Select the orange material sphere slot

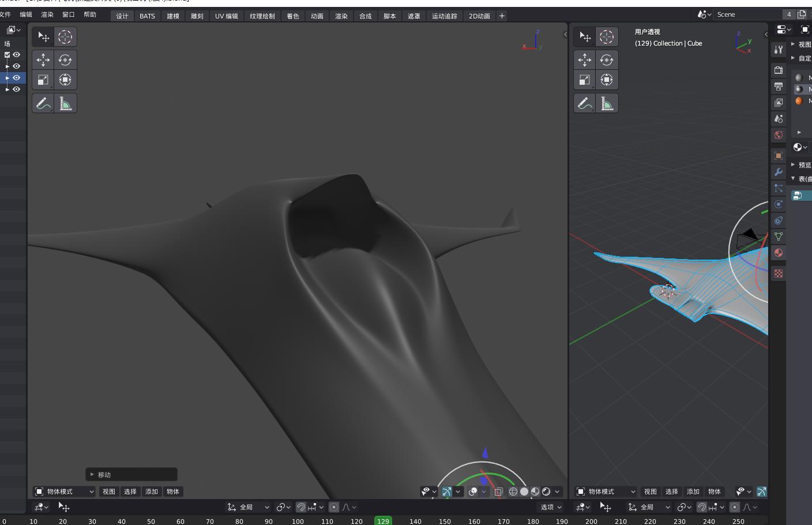click(x=799, y=101)
